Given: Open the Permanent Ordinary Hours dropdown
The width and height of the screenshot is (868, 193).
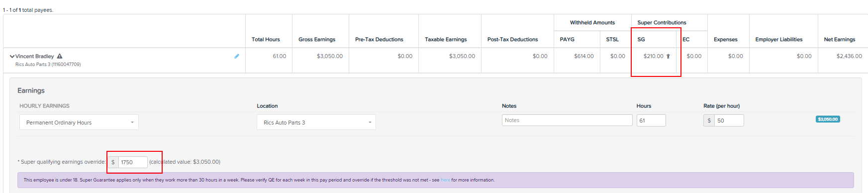Looking at the screenshot, I should click(x=79, y=122).
